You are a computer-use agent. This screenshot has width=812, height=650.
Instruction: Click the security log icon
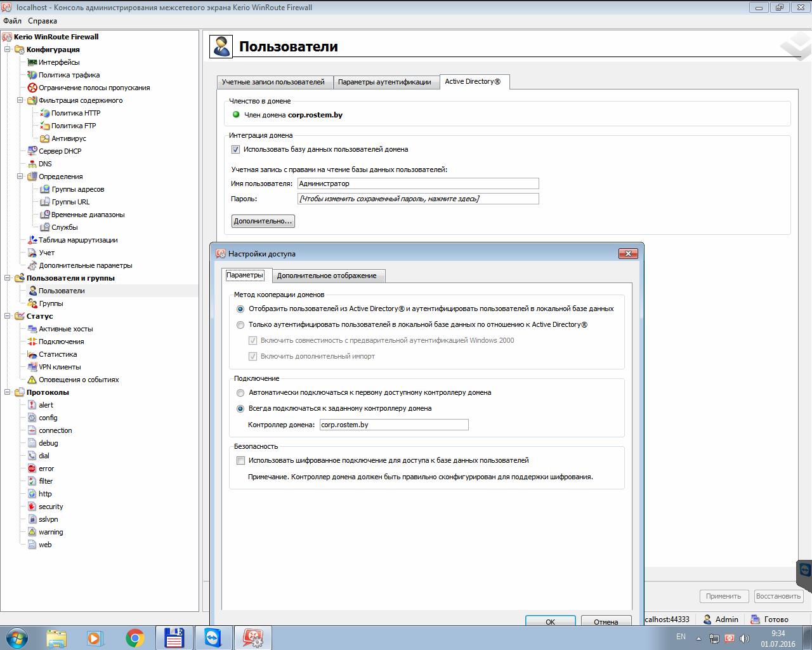point(32,507)
